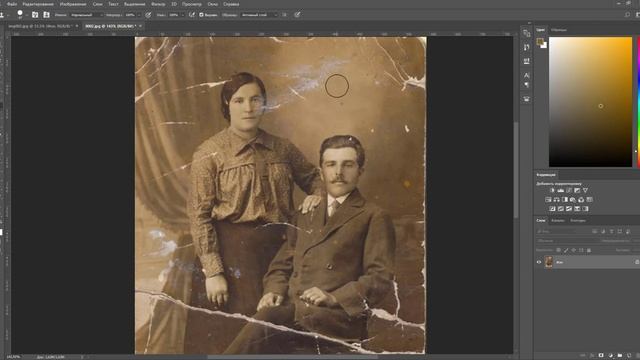Switch to the first document tab
Image resolution: width=640 pixels, height=360 pixels.
click(40, 26)
